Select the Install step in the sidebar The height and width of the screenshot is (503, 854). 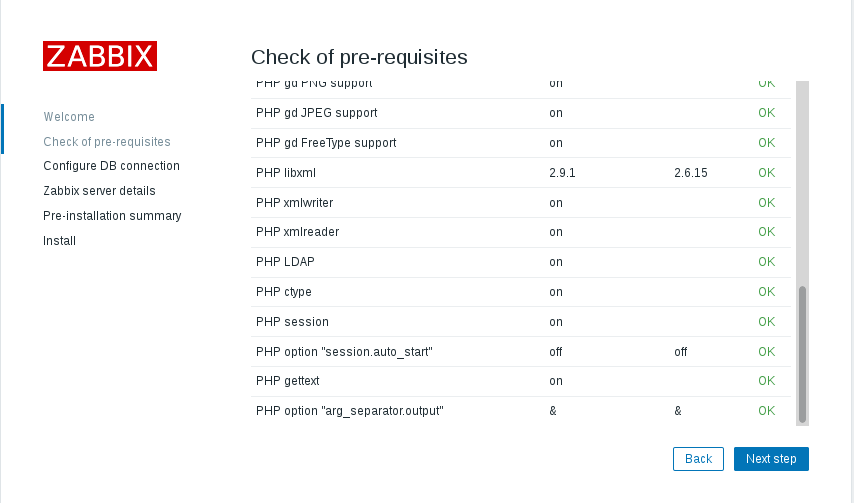[x=60, y=241]
